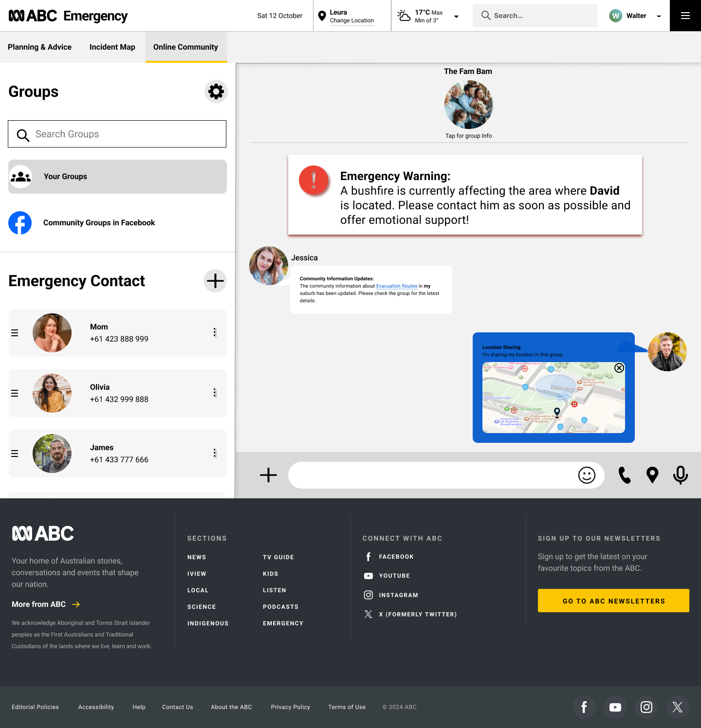Follow the Evacuation Routes link
Viewport: 701px width, 728px height.
click(397, 286)
